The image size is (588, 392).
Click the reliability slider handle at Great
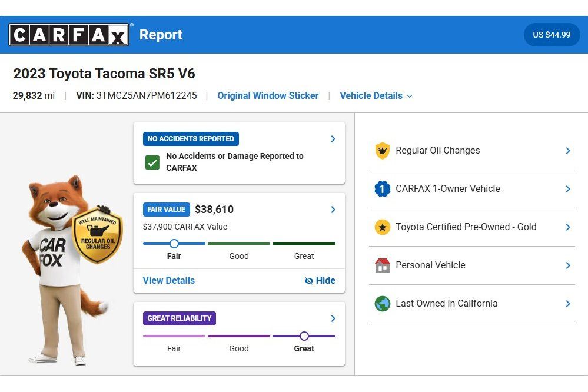(x=304, y=335)
